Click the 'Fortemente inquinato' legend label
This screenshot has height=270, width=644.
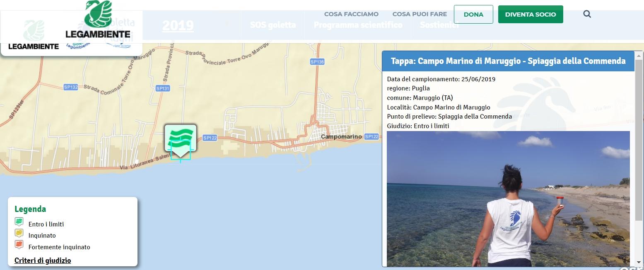coord(59,247)
